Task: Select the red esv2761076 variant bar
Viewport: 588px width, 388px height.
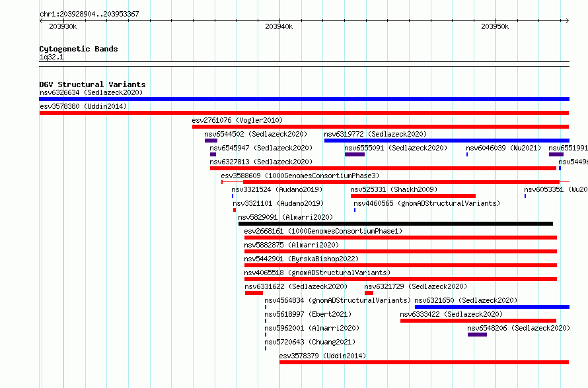Action: pyautogui.click(x=381, y=127)
